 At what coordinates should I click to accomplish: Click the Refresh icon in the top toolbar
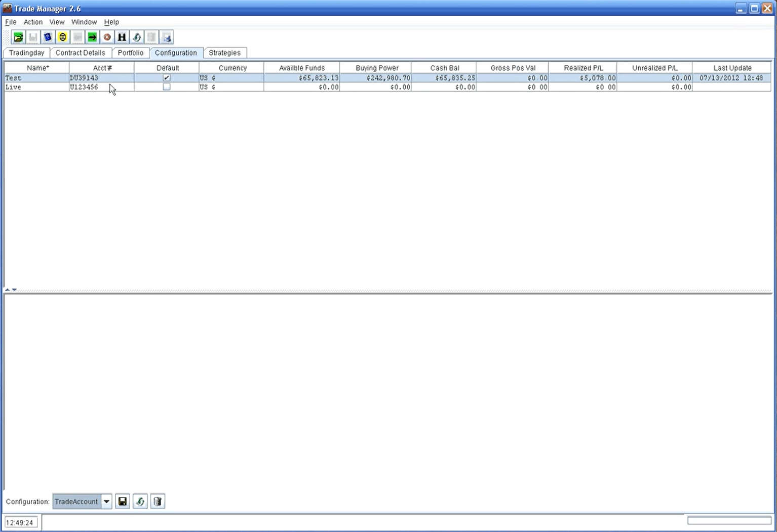[137, 37]
